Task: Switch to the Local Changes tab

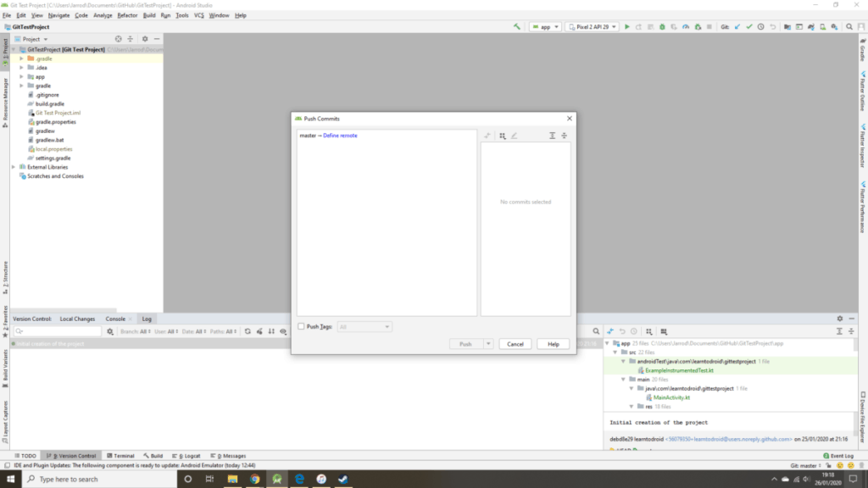Action: [77, 319]
